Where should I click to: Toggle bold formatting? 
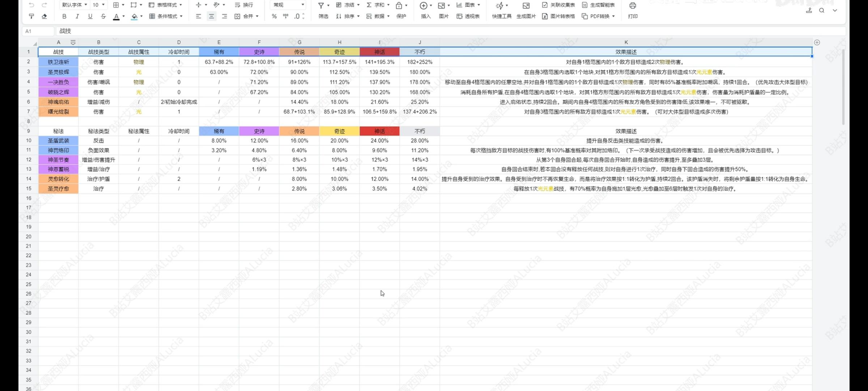(64, 16)
